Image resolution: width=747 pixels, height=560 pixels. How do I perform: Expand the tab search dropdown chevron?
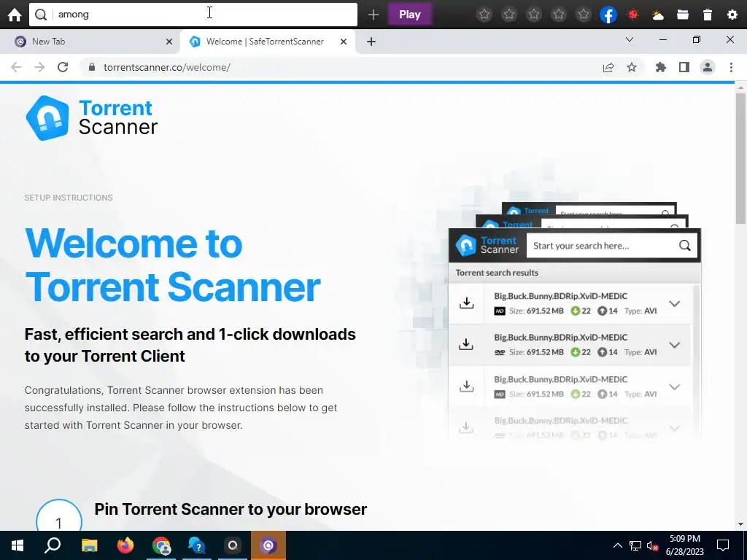point(630,39)
